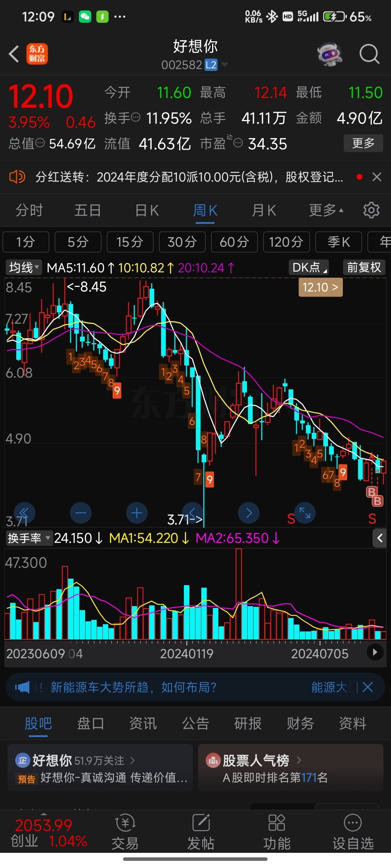Tap 12.10 latest price jump tag
Screen dimensions: 391x868
pyautogui.click(x=320, y=288)
